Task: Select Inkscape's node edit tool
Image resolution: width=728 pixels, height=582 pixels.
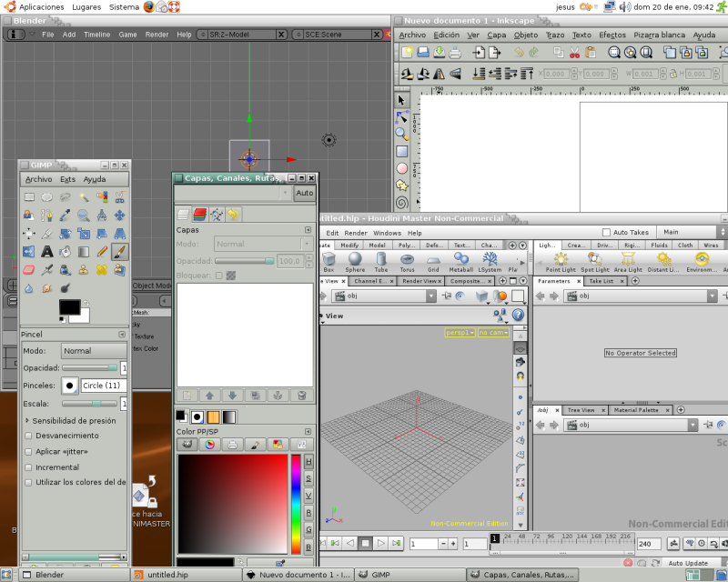Action: click(401, 117)
